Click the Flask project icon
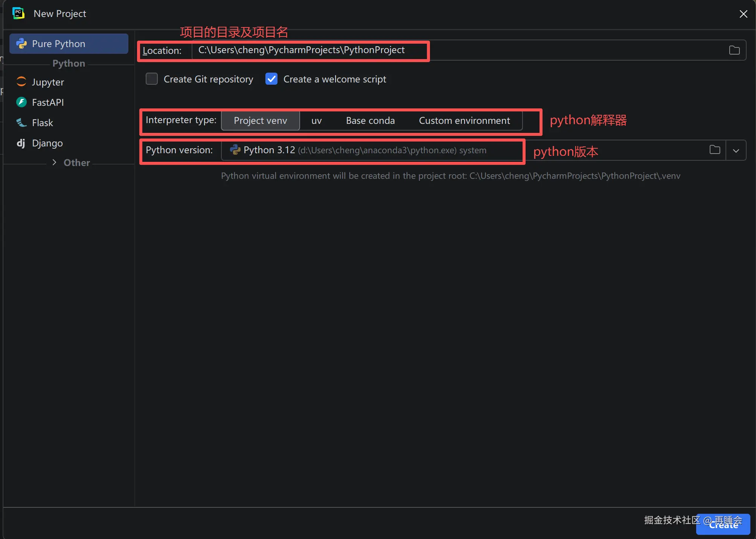The image size is (756, 539). click(21, 122)
